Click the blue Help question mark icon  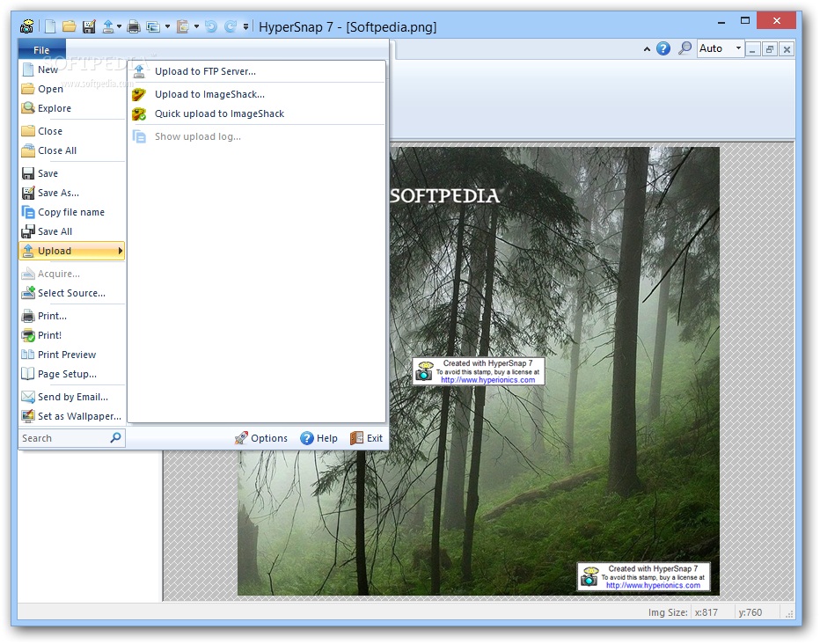click(663, 48)
